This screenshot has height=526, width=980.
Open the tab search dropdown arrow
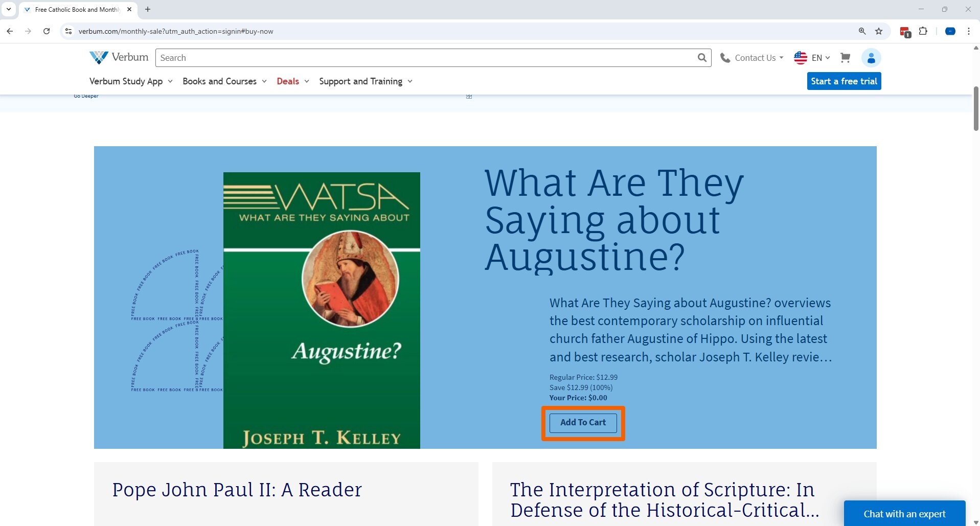pyautogui.click(x=9, y=9)
